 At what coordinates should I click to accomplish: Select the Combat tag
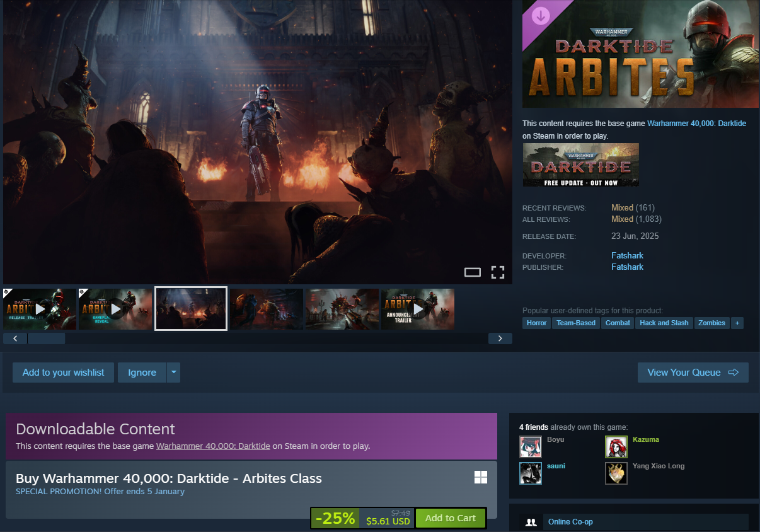click(x=618, y=323)
